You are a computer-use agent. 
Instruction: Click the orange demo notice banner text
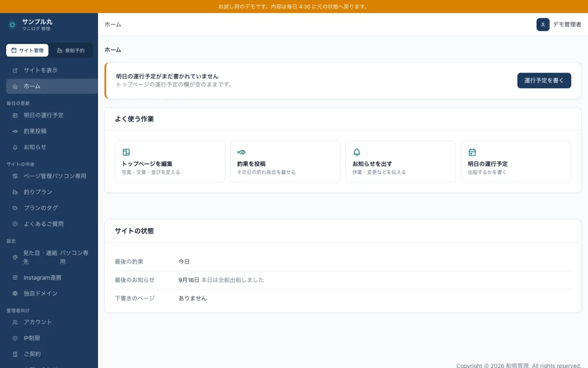pos(293,6)
